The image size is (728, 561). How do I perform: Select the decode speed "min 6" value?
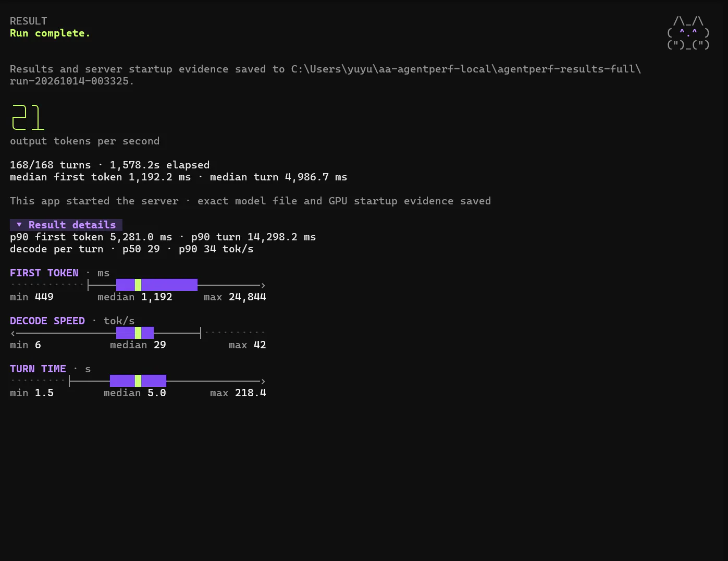tap(26, 345)
